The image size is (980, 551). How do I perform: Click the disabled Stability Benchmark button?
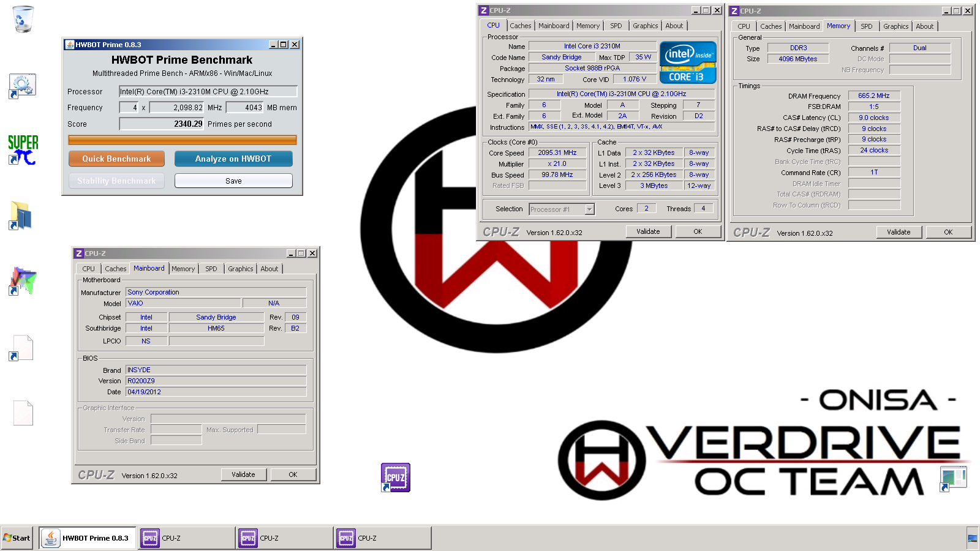[116, 181]
